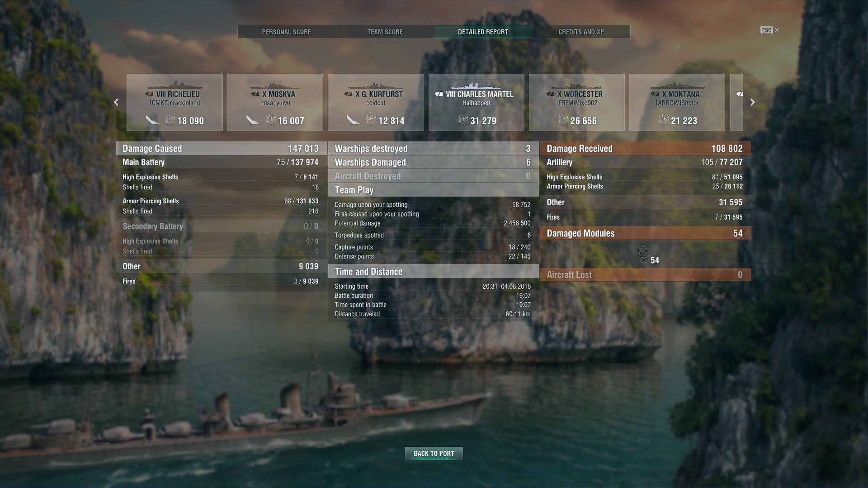
Task: Select the VIII Richelieu ship card
Action: pyautogui.click(x=175, y=103)
